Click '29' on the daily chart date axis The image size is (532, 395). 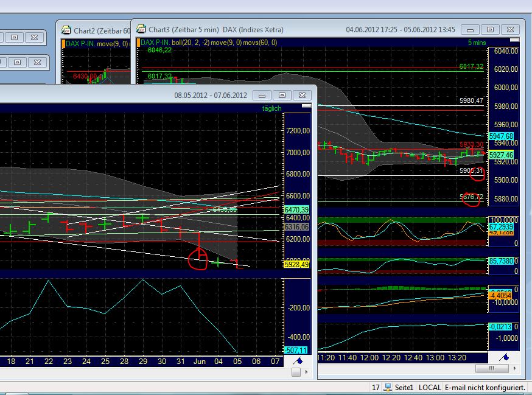[143, 362]
